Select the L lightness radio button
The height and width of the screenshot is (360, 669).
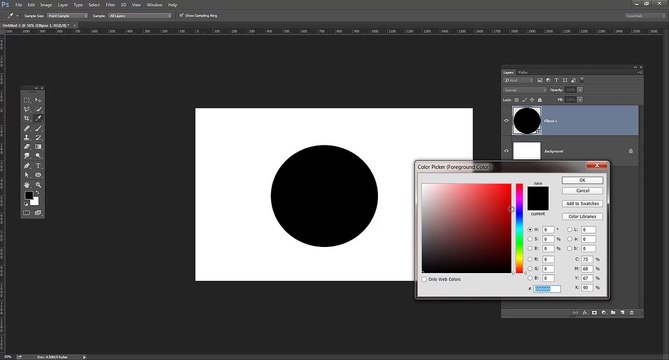click(570, 229)
